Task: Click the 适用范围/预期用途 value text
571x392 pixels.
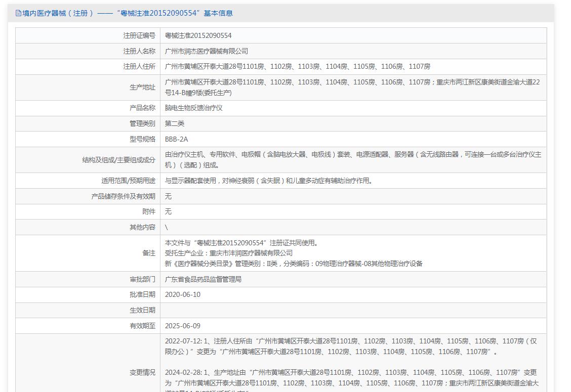Action: 269,181
